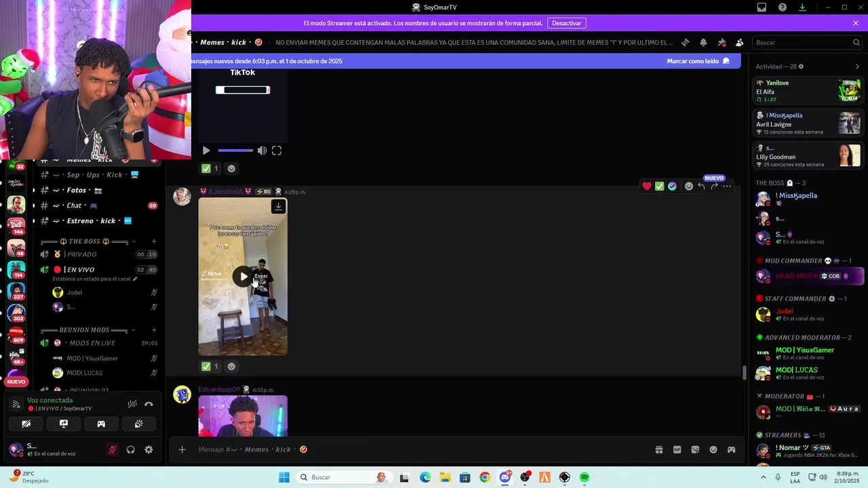Play the upper TikTok video
The image size is (868, 488).
(x=206, y=150)
